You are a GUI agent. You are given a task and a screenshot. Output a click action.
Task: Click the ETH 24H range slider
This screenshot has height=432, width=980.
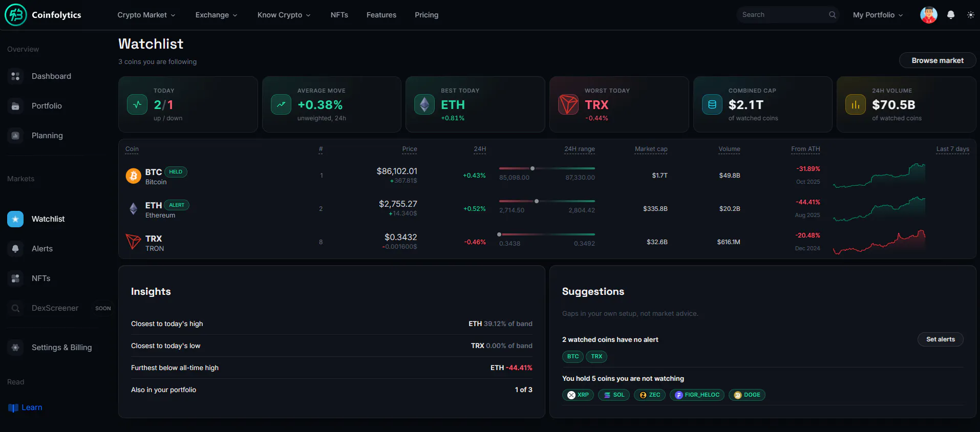(x=547, y=201)
